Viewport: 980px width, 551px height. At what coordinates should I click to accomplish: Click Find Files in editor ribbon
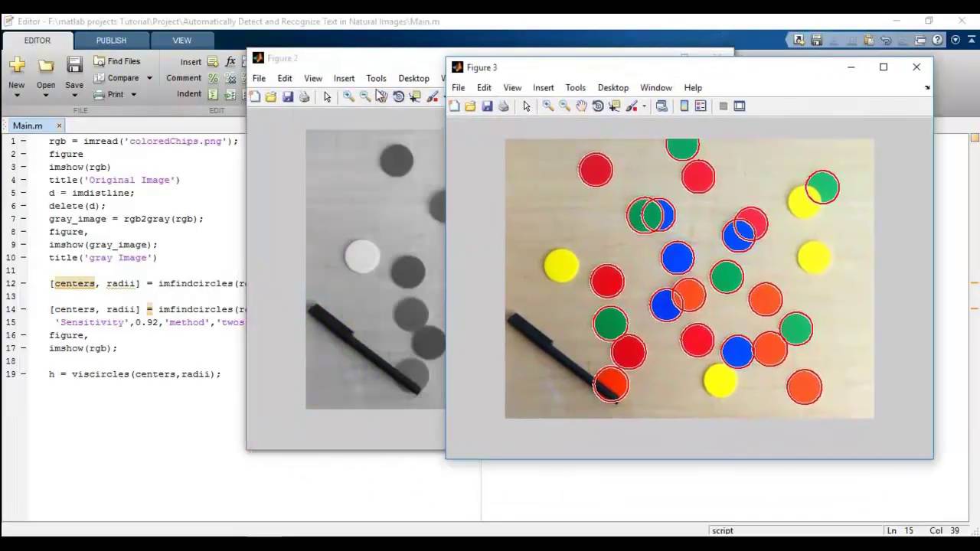tap(116, 61)
